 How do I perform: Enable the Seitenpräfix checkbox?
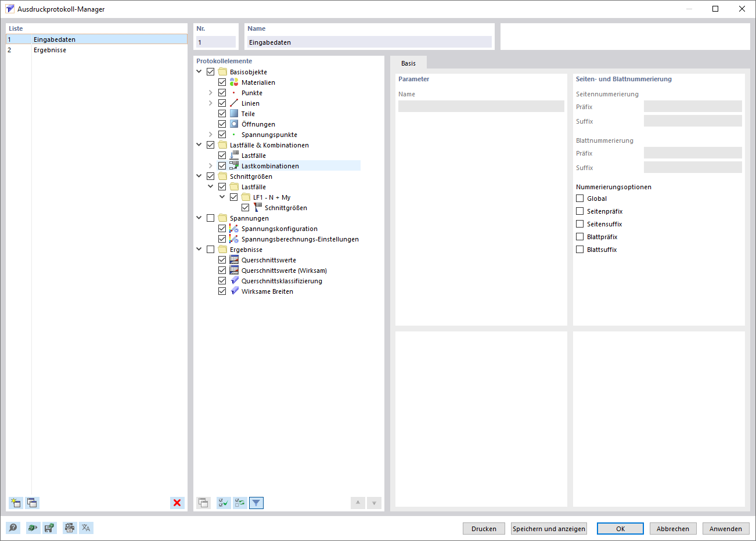click(579, 211)
